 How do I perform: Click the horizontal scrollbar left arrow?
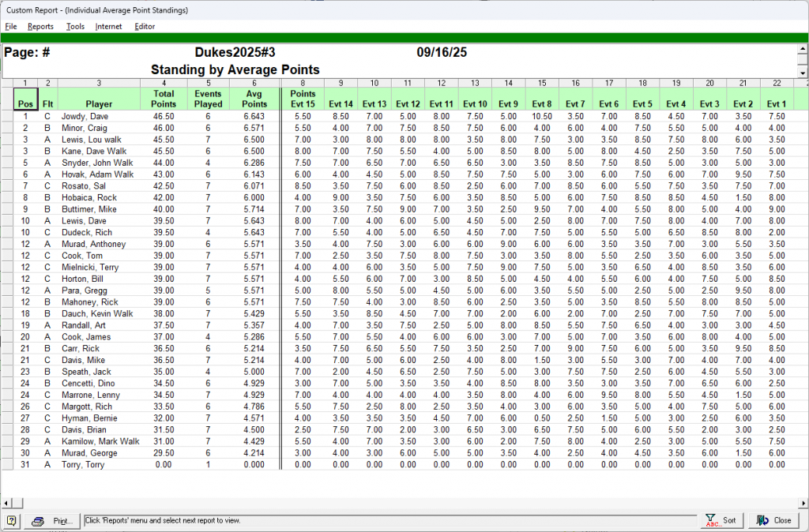[x=5, y=503]
